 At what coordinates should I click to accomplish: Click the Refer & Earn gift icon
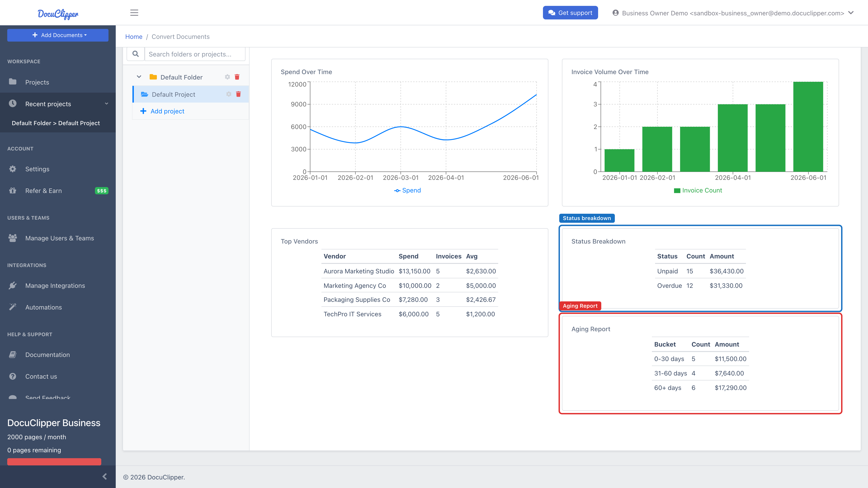point(13,191)
